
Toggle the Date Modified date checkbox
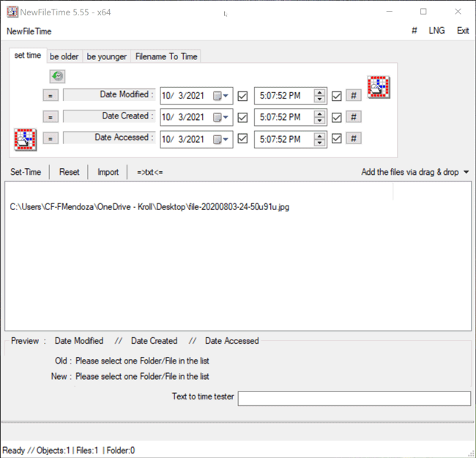coord(242,96)
